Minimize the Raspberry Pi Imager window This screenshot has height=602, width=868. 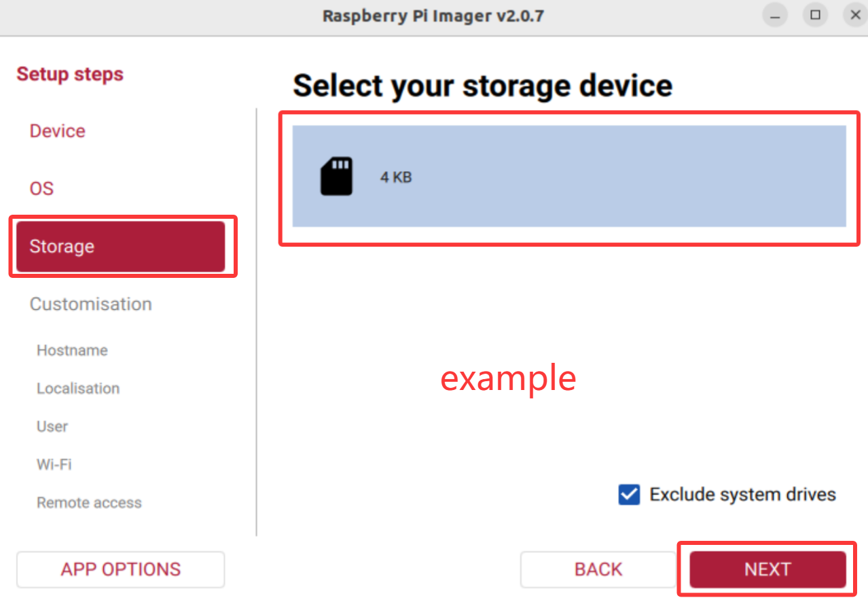(x=775, y=15)
